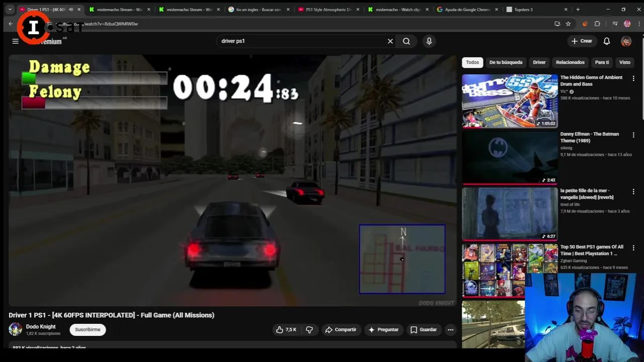The height and width of the screenshot is (362, 644).
Task: Dislike the video with the thumbs-down icon
Action: tap(309, 330)
